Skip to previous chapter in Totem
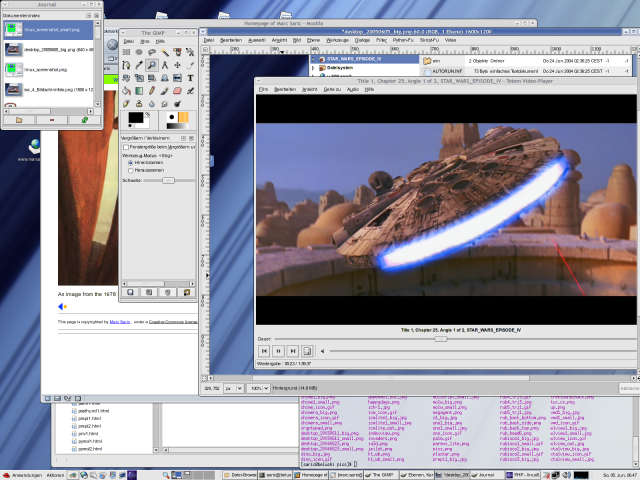The image size is (640, 480). coord(264,351)
